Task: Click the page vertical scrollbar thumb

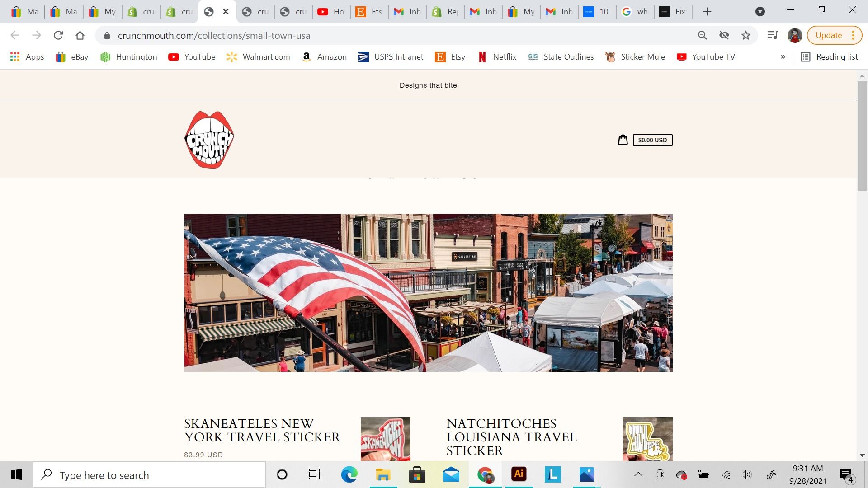Action: (862, 136)
